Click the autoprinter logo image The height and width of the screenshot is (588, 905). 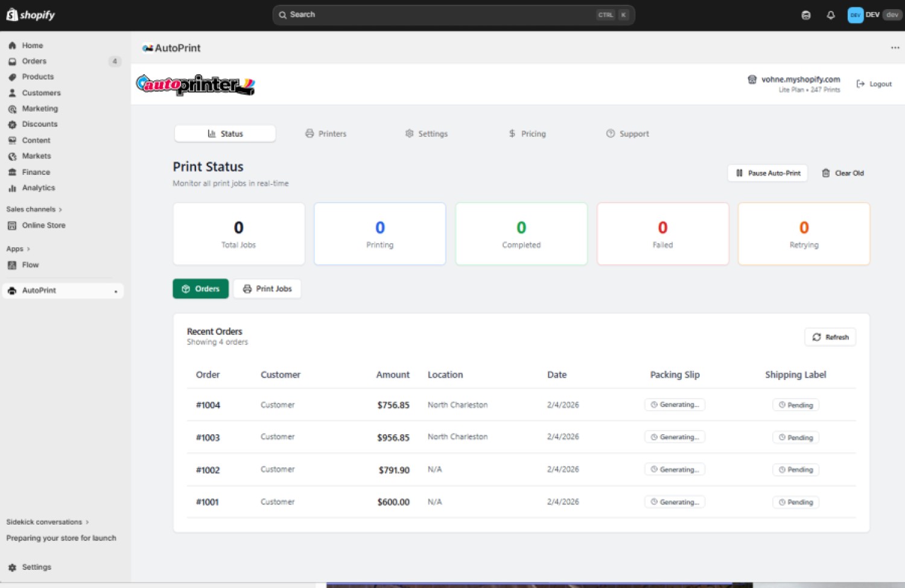[195, 84]
